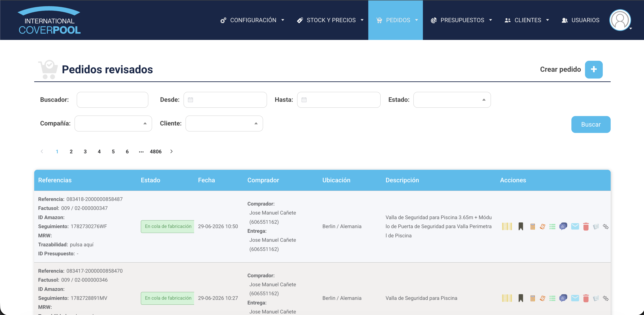The height and width of the screenshot is (315, 644).
Task: Click envelope mail icon for order 083418-2000000858487
Action: (x=575, y=227)
